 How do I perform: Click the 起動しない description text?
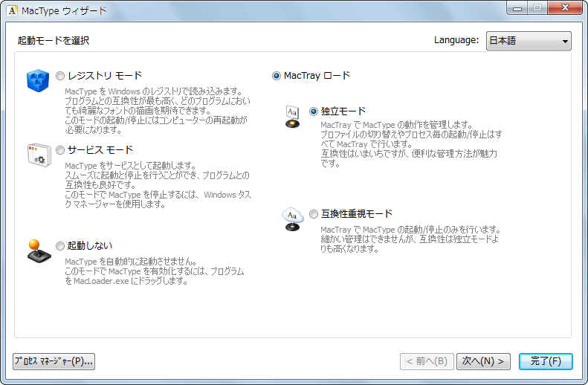(155, 271)
